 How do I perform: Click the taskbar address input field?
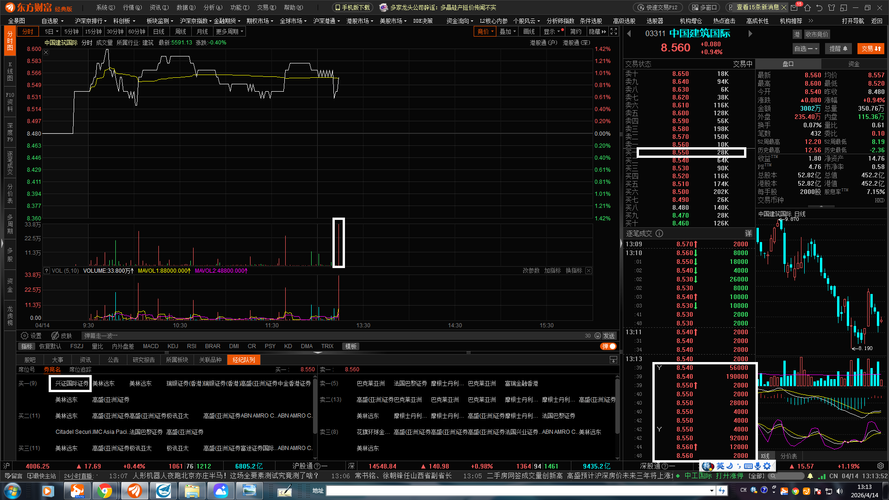click(x=520, y=491)
